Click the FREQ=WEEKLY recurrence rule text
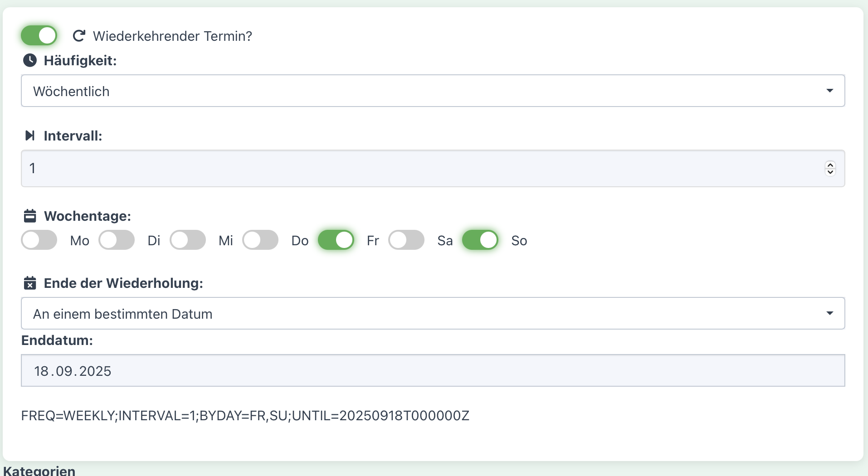 245,416
